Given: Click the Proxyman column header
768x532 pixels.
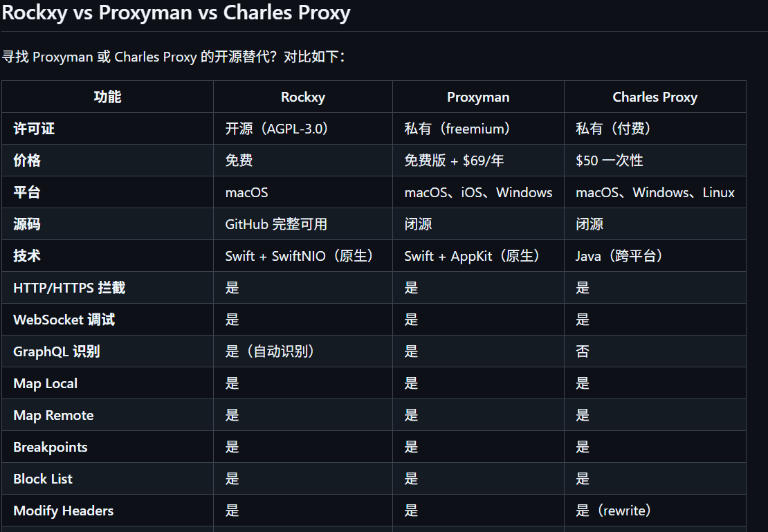Looking at the screenshot, I should pos(478,97).
